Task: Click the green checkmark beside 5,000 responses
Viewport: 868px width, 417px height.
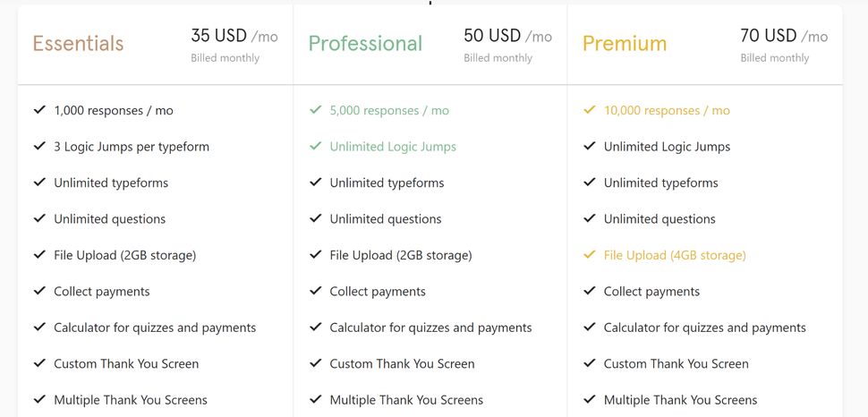Action: [316, 110]
